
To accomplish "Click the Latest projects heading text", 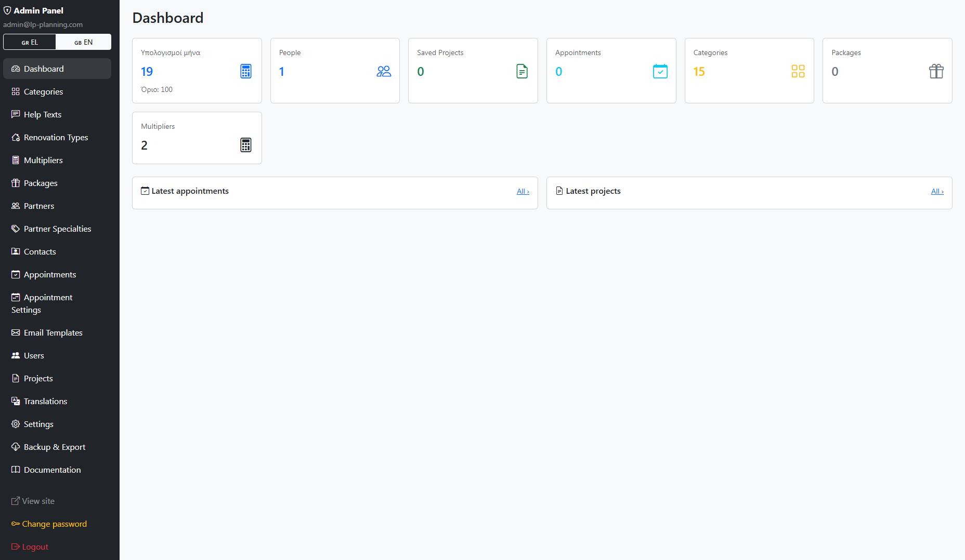I will [x=593, y=191].
